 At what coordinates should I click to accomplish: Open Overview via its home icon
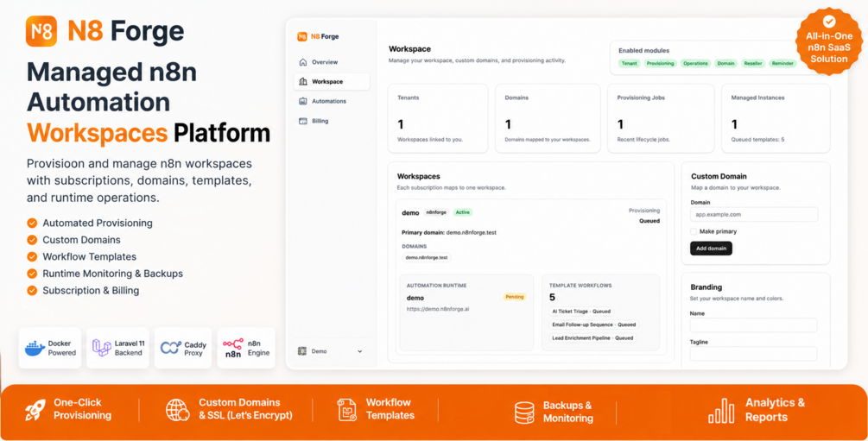(303, 62)
